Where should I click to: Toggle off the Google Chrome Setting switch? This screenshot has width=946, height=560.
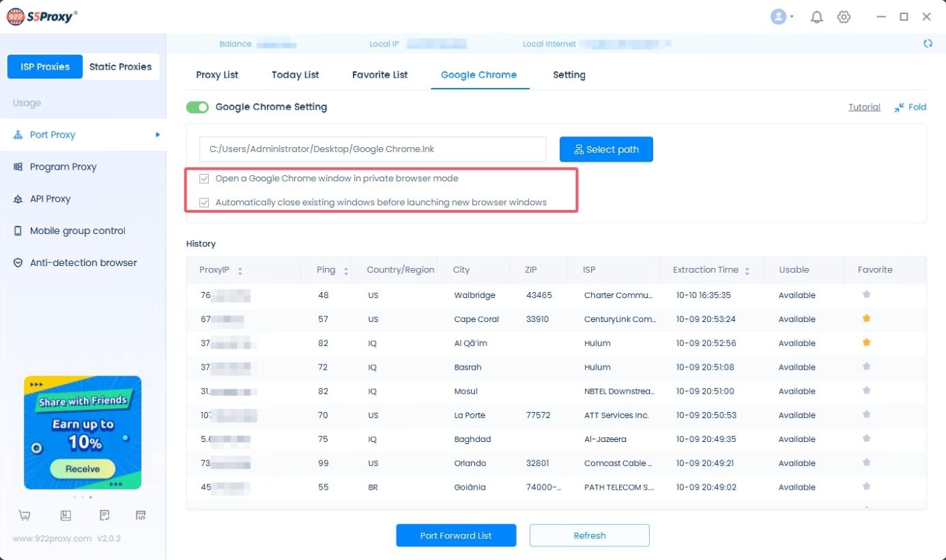pyautogui.click(x=197, y=107)
